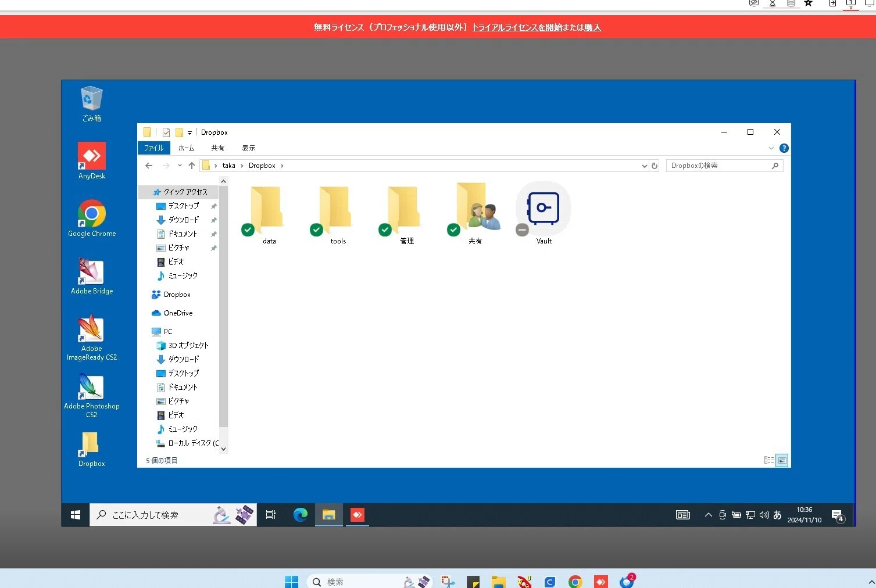This screenshot has width=876, height=588.
Task: Open recent locations dropdown arrow
Action: point(180,166)
